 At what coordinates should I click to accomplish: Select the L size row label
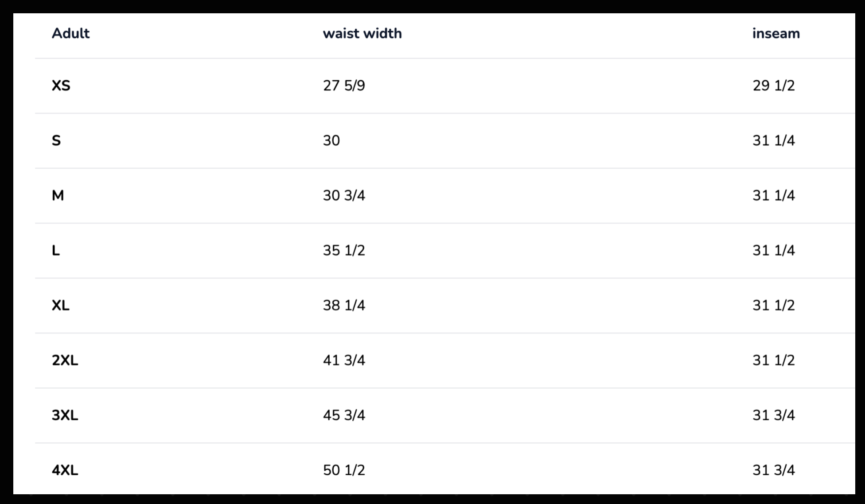[x=56, y=250]
